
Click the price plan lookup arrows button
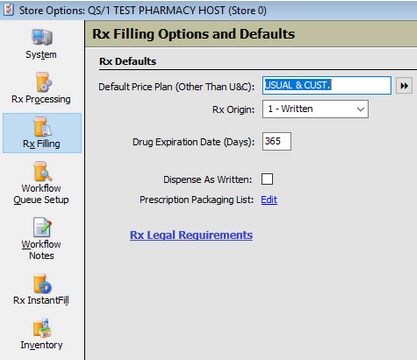click(404, 86)
